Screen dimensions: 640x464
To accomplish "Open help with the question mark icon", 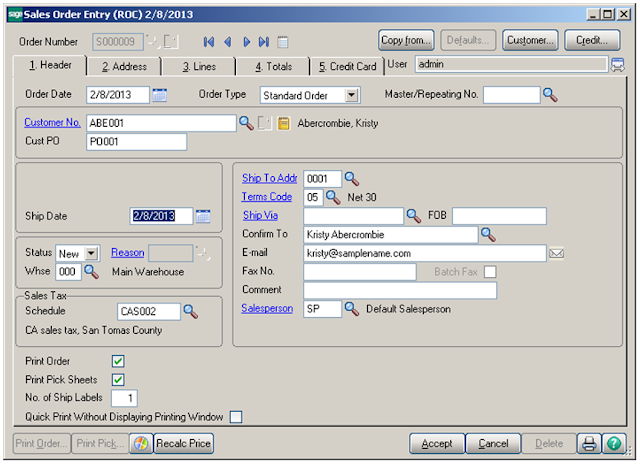I will (x=613, y=443).
